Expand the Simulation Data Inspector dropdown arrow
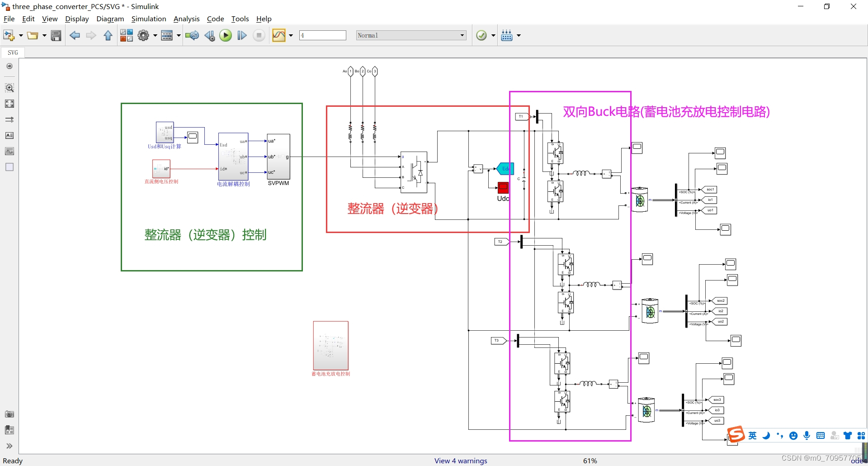868x466 pixels. coord(291,35)
